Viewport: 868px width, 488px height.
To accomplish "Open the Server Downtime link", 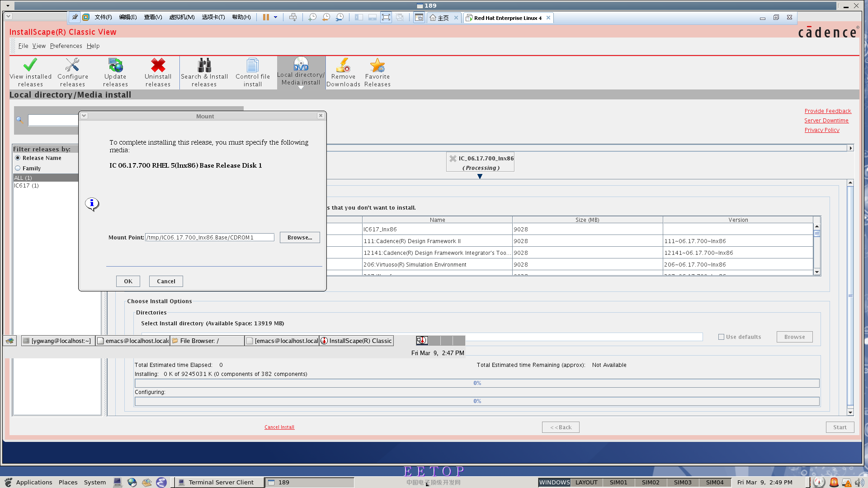I will point(826,121).
